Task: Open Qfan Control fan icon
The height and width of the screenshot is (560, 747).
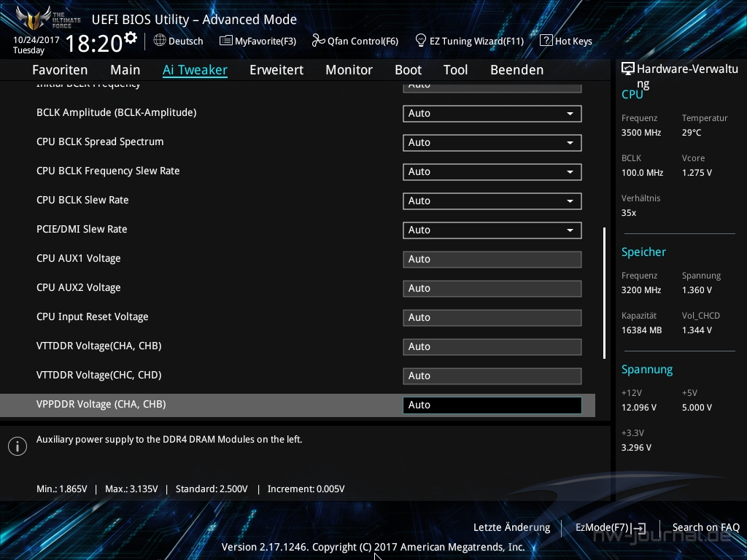Action: pyautogui.click(x=318, y=41)
